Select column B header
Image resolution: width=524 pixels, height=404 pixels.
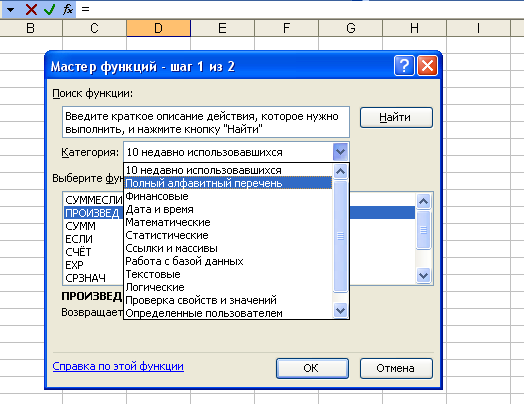coord(31,28)
